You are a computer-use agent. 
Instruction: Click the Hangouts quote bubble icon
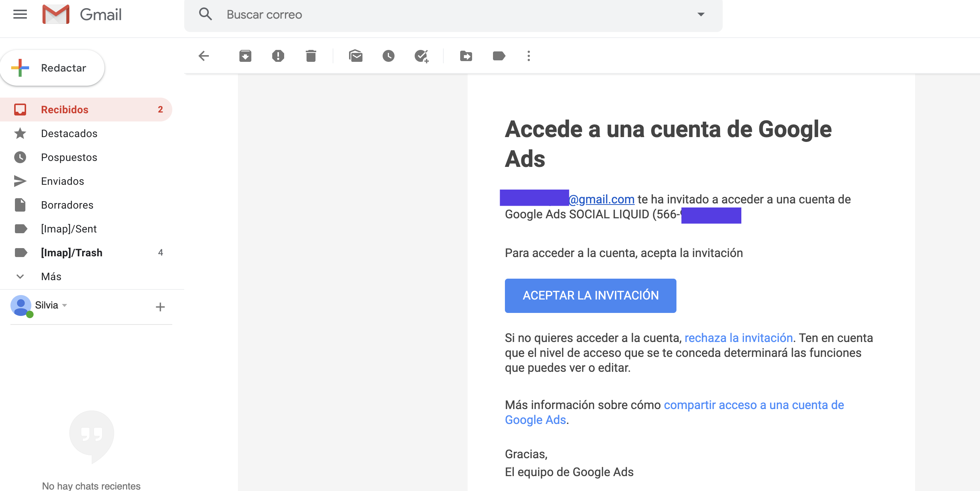tap(92, 436)
